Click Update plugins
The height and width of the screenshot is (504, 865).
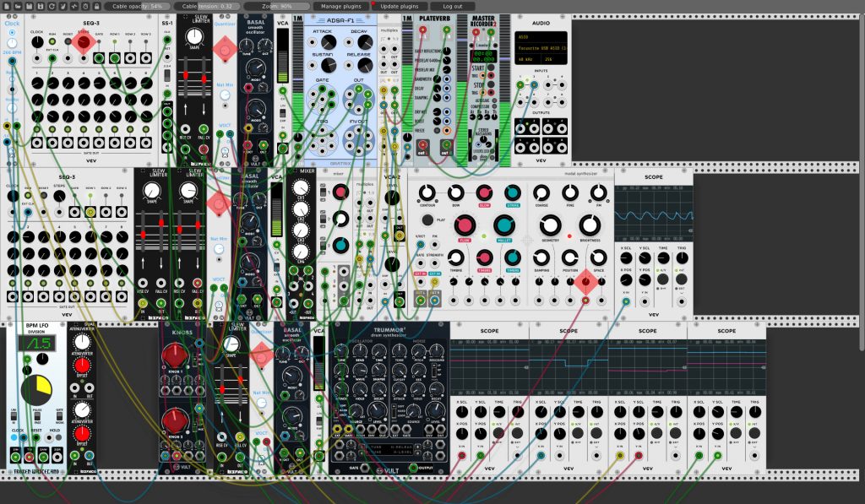click(399, 6)
